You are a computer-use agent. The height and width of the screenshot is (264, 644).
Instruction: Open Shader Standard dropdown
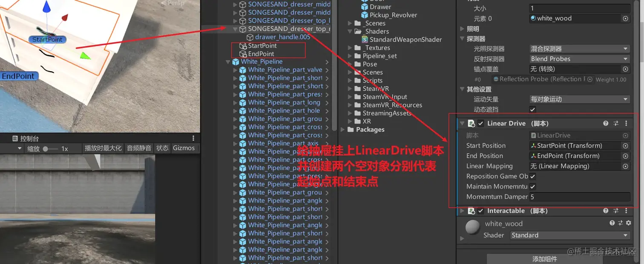(569, 235)
